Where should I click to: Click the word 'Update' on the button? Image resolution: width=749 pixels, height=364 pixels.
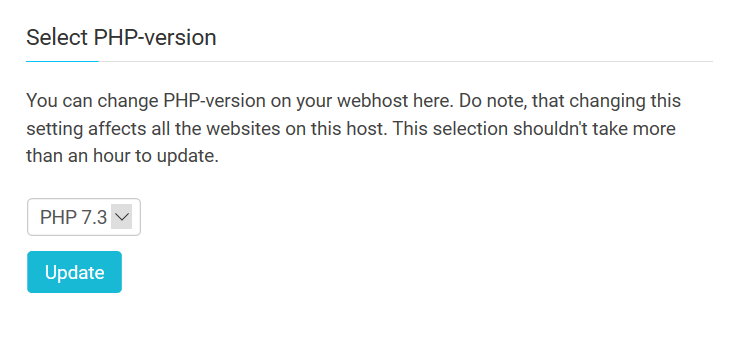tap(75, 272)
